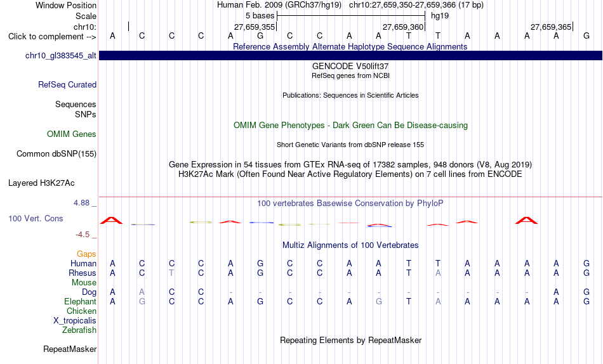Screen dimensions: 603x364
Task: Click the light 'T' mismatch in the Rhesus row under the third base
Action: [171, 273]
